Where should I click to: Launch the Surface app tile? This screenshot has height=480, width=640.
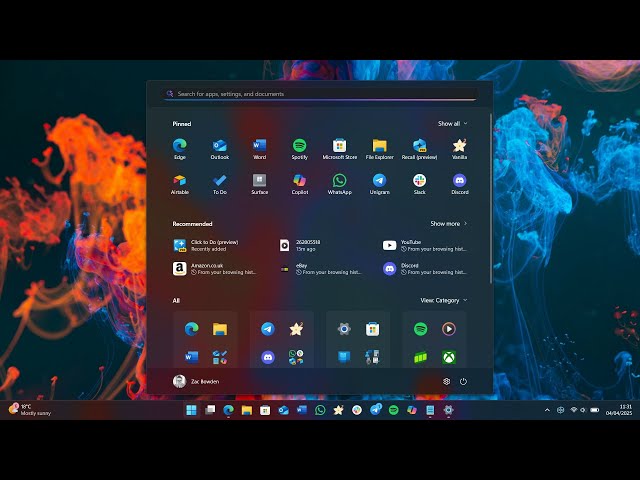pos(260,184)
